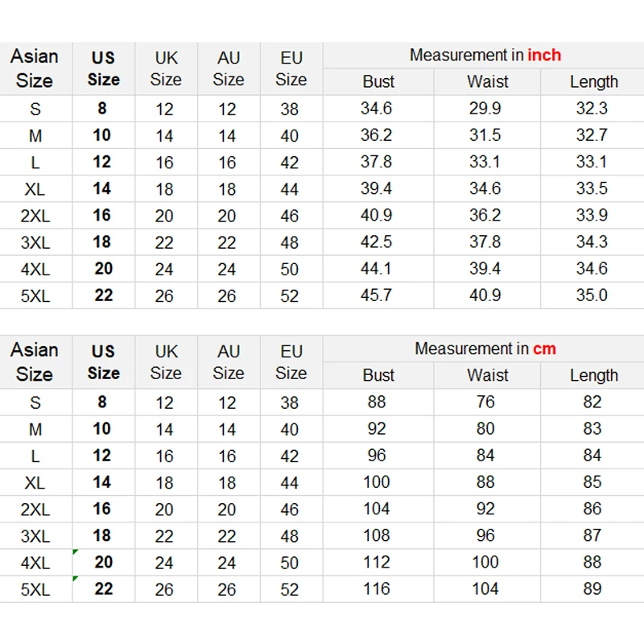
Task: Select the 89 length cell
Action: (592, 589)
